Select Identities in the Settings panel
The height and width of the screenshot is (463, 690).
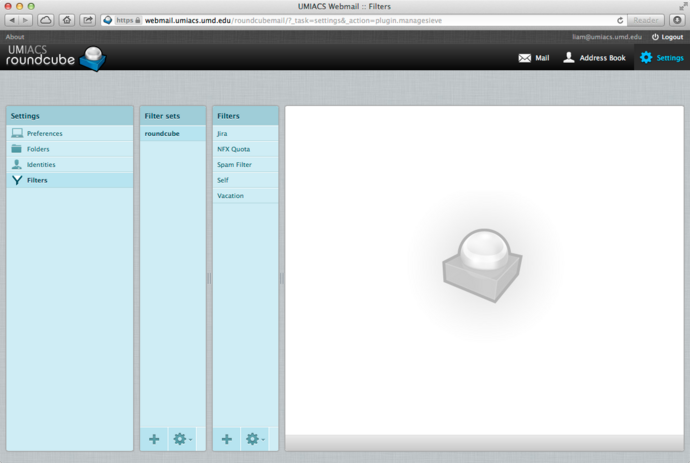pyautogui.click(x=41, y=165)
